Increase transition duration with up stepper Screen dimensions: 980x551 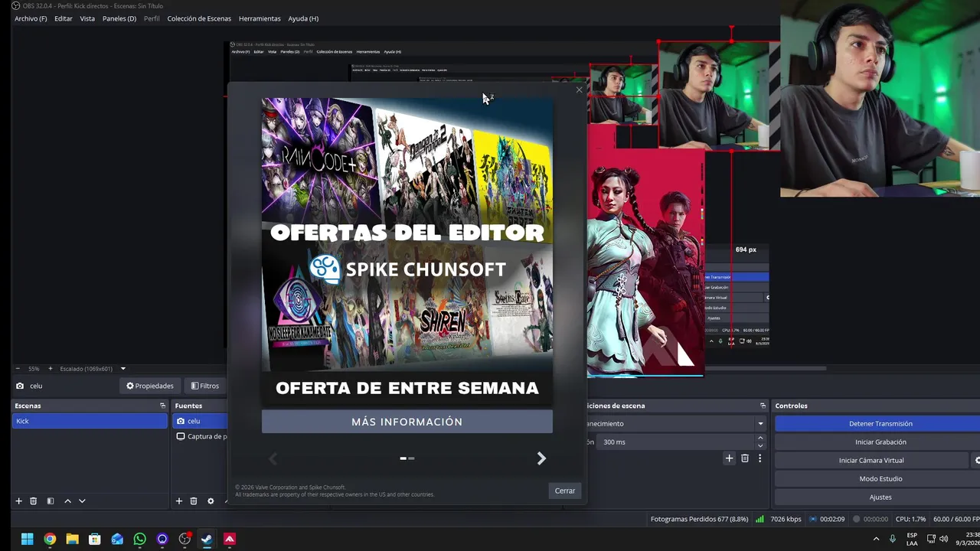760,438
